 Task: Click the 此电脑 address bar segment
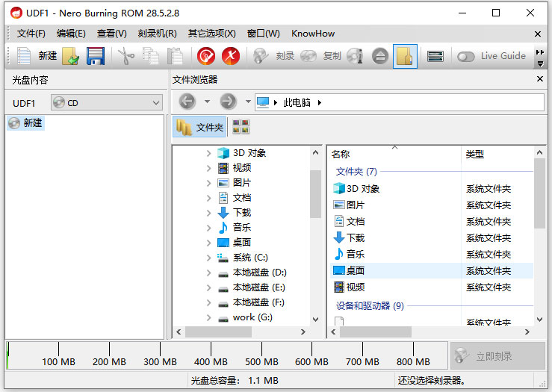tap(297, 102)
